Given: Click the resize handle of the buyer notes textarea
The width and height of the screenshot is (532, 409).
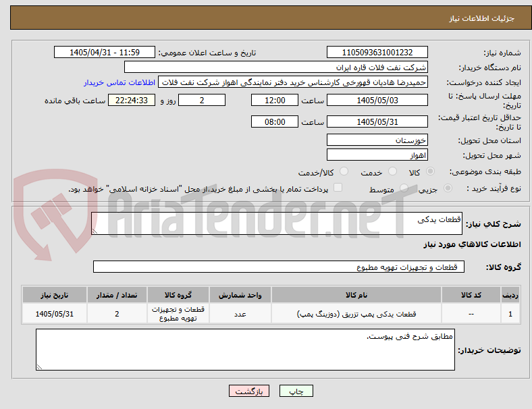Looking at the screenshot, I should pos(39,367).
